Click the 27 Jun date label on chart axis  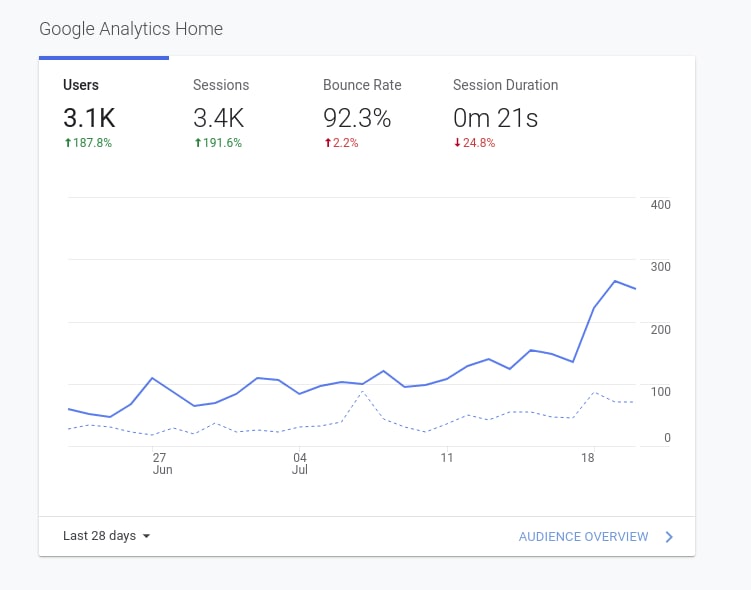click(x=162, y=464)
